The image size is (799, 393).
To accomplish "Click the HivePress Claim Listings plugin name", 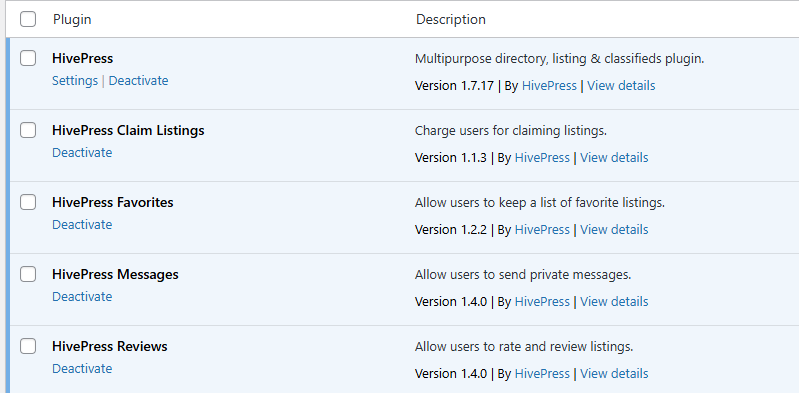I will [x=128, y=130].
